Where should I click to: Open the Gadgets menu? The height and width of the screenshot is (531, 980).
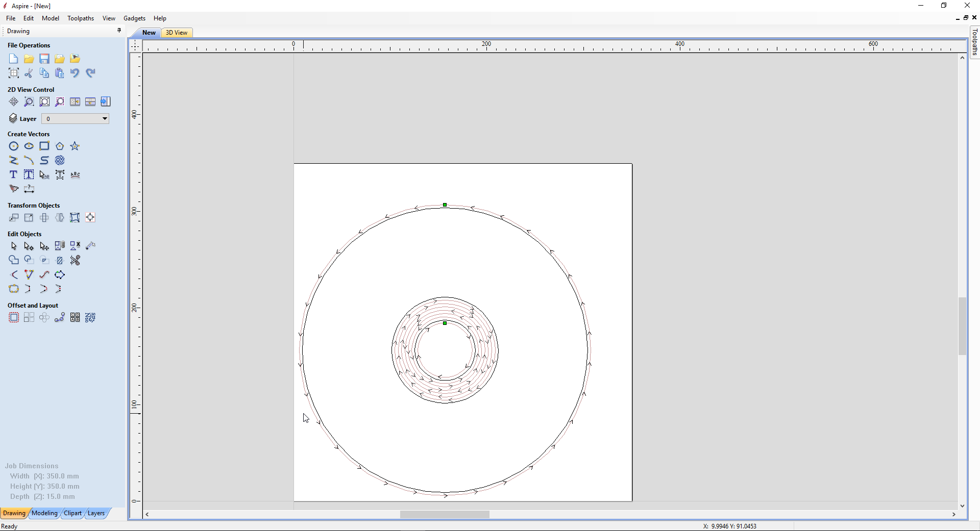(134, 18)
